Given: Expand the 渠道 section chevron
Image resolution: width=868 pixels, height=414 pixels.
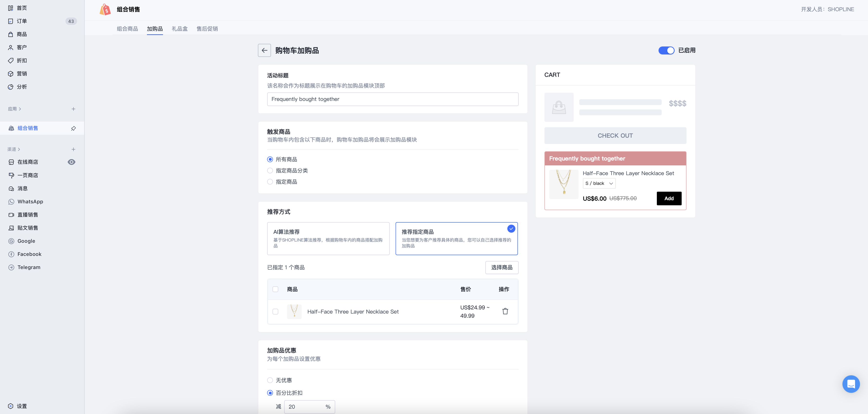Looking at the screenshot, I should click(x=19, y=149).
